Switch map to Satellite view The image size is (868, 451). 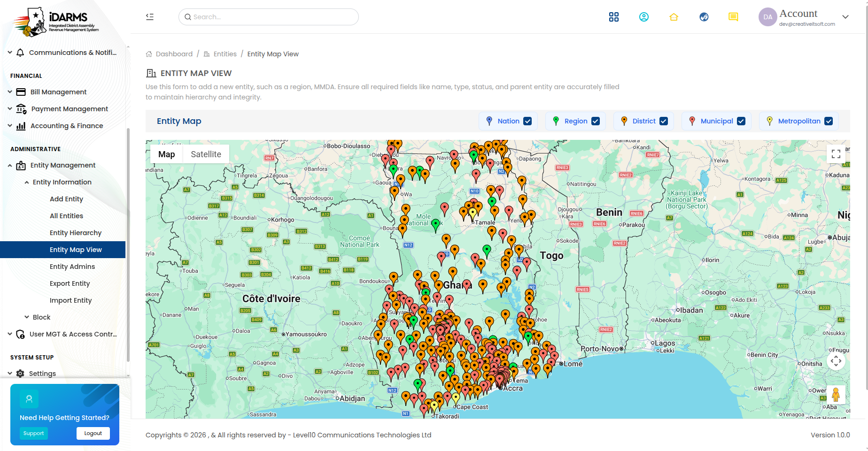coord(206,154)
